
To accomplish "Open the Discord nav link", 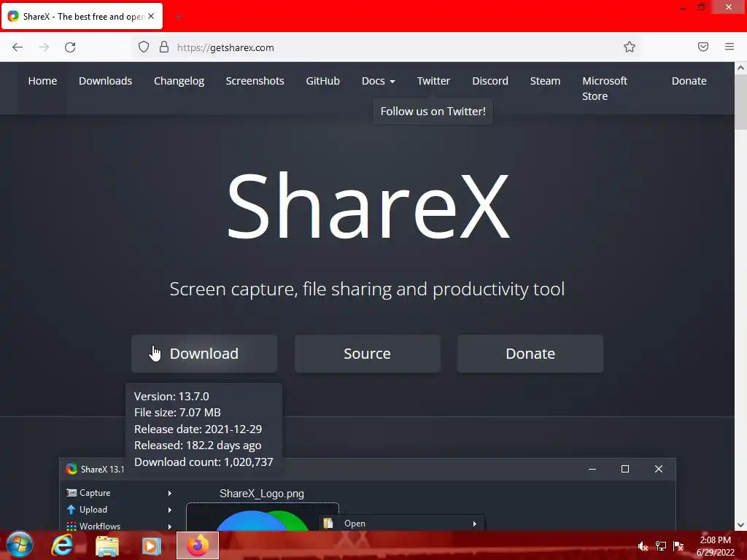I will click(490, 81).
